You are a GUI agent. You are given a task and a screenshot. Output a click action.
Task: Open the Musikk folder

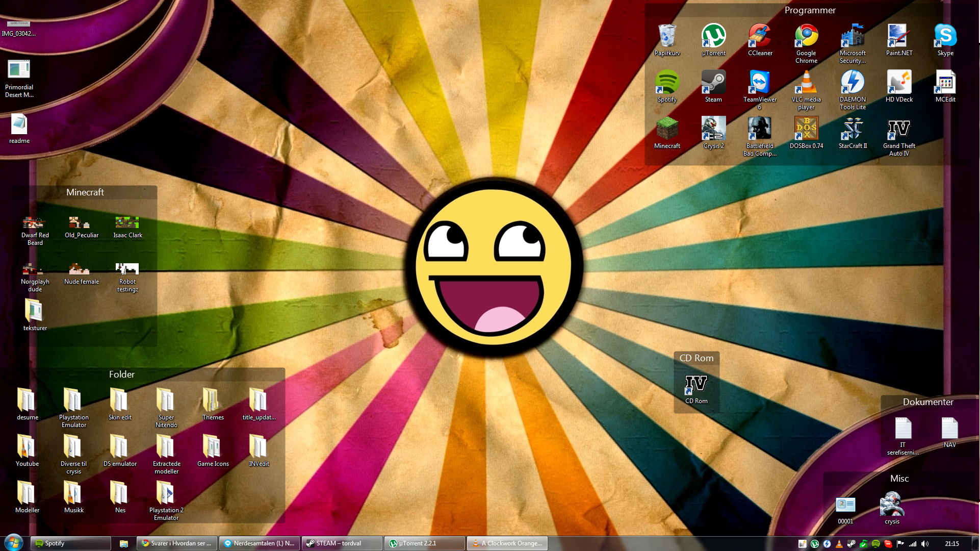(x=73, y=497)
